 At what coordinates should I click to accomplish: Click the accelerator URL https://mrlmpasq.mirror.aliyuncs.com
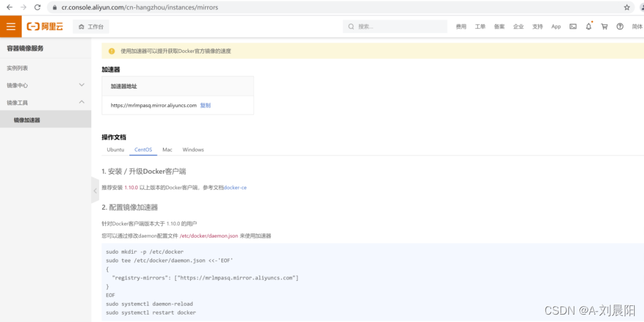[x=154, y=106]
